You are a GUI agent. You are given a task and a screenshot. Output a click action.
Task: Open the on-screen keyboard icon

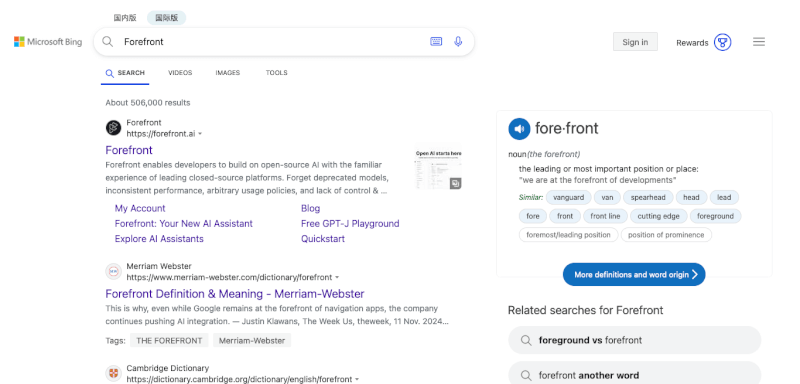(436, 42)
